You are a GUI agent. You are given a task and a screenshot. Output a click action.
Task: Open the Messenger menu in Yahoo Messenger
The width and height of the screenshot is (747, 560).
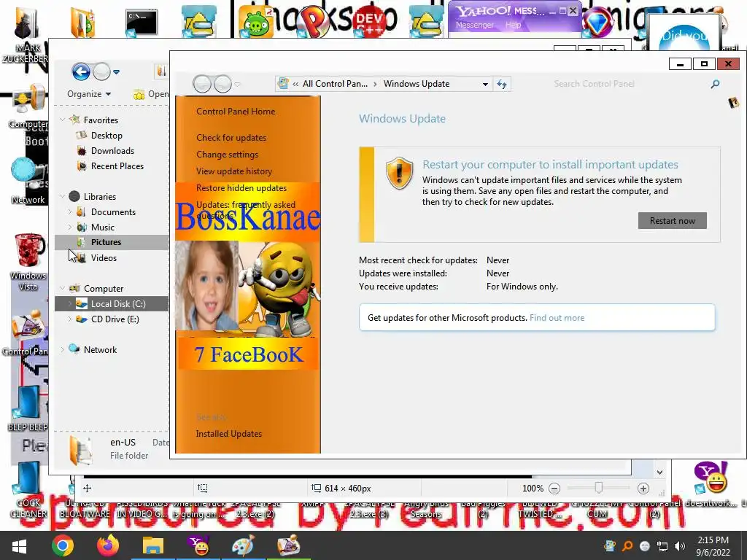(474, 25)
